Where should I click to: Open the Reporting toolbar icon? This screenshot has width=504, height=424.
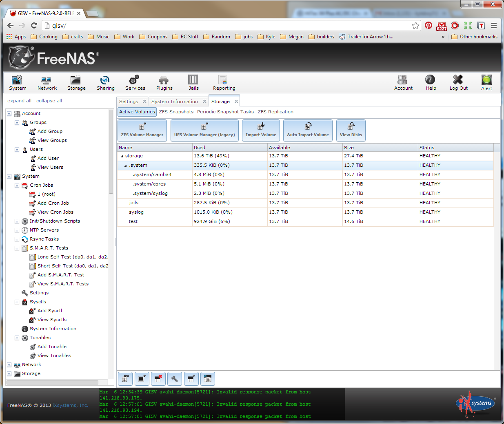coord(224,83)
